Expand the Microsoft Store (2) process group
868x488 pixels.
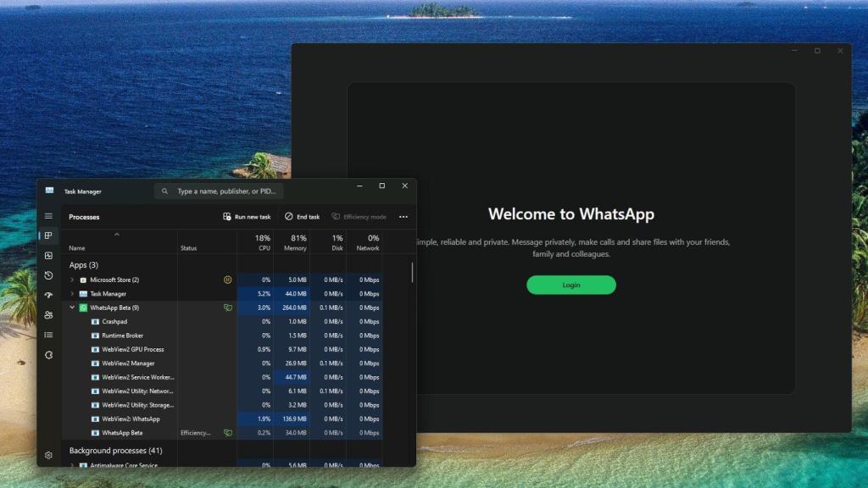click(72, 280)
